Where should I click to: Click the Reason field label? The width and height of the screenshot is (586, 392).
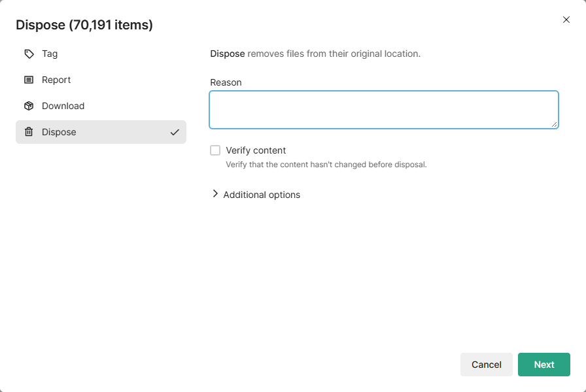[x=226, y=82]
